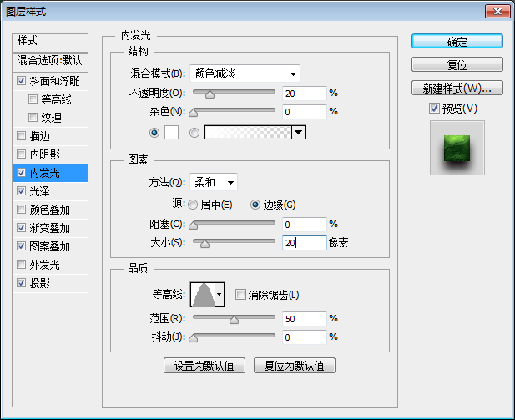Open the 等高线 contour picker arrow
This screenshot has width=515, height=420.
(x=220, y=295)
